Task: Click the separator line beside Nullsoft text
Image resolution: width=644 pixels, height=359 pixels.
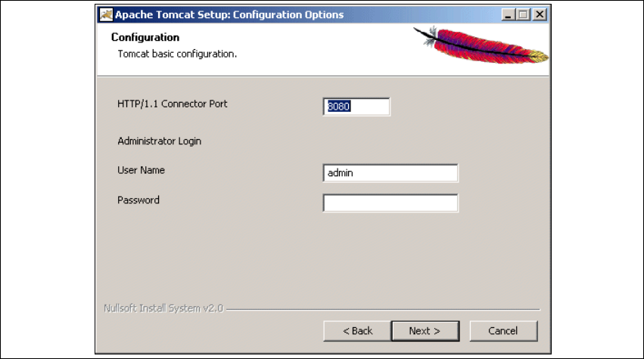Action: [x=382, y=310]
